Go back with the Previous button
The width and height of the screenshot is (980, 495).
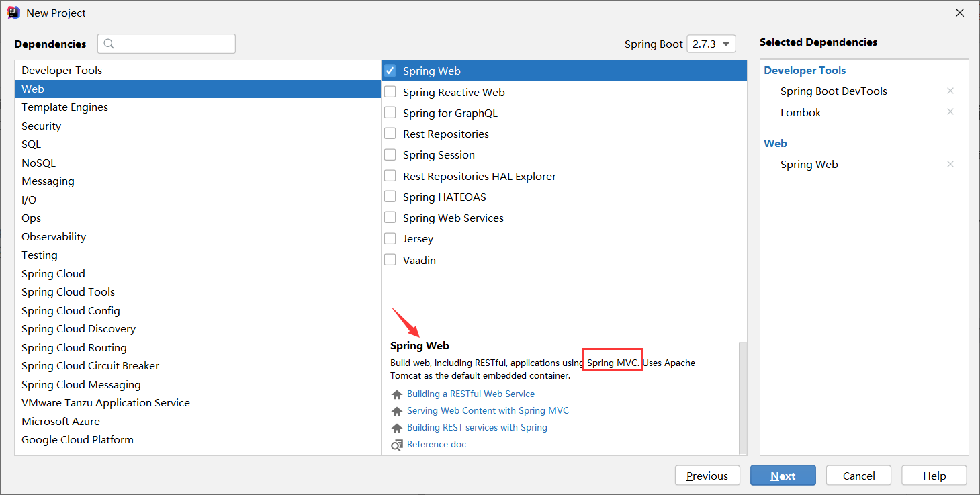point(707,476)
